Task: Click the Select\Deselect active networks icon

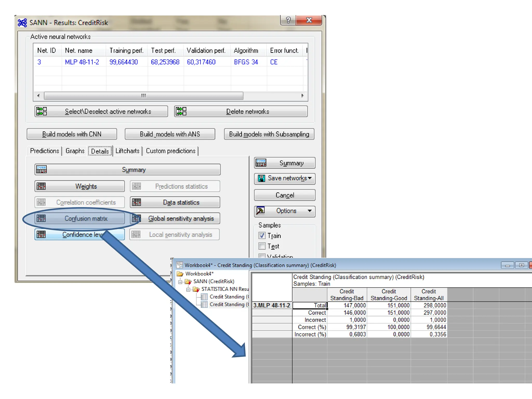Action: point(41,111)
